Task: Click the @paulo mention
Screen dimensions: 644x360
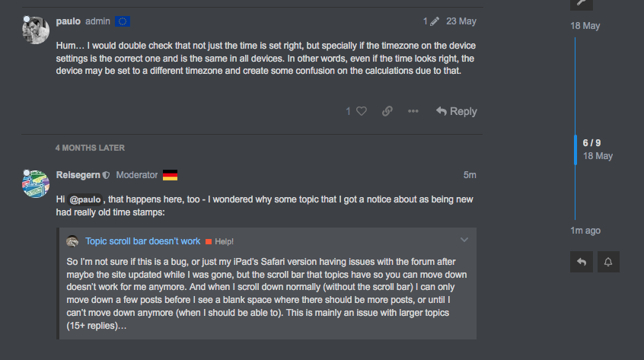Action: (85, 199)
